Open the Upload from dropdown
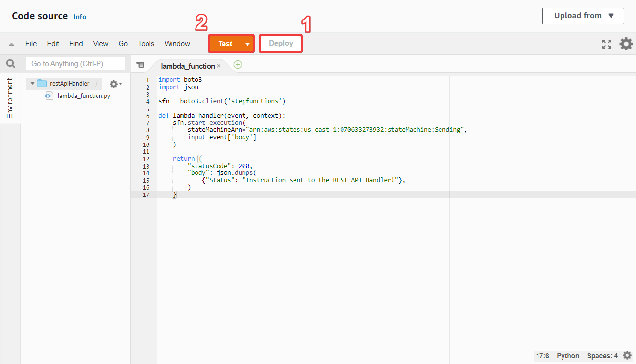 coord(583,16)
